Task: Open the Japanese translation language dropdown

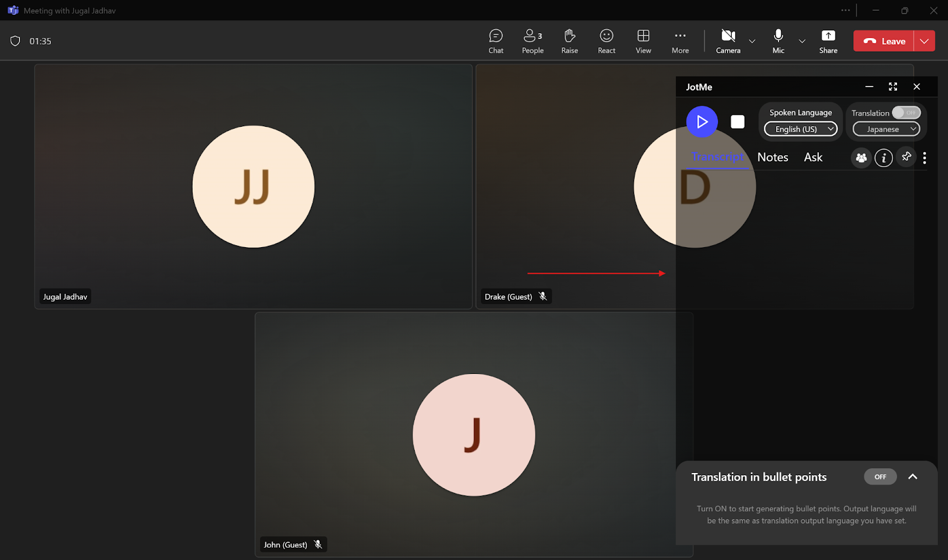Action: click(886, 129)
